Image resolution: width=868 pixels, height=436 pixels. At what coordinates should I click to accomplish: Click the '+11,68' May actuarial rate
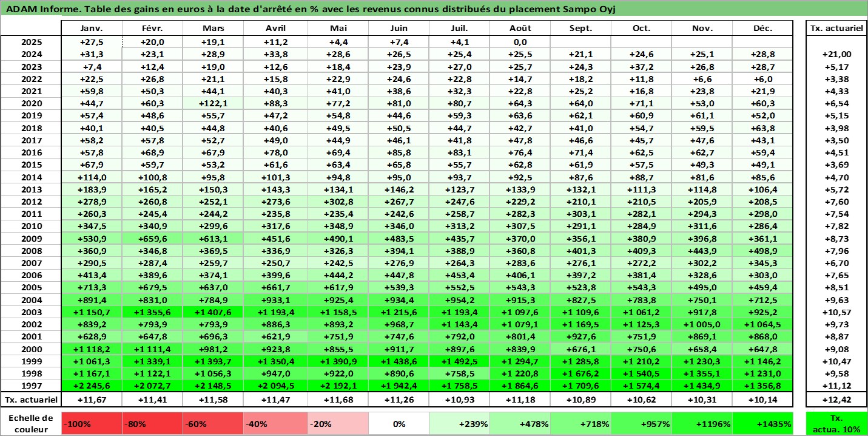click(x=338, y=400)
